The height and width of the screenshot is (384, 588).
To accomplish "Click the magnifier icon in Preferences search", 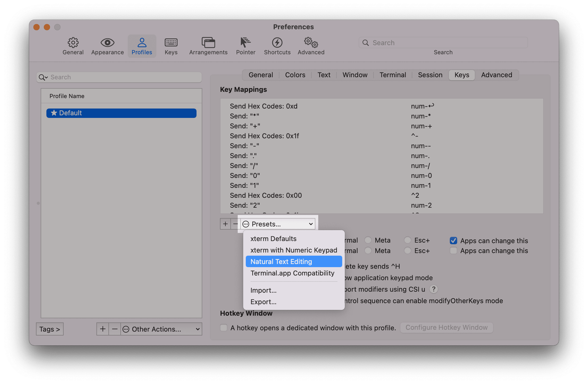I will pyautogui.click(x=366, y=43).
